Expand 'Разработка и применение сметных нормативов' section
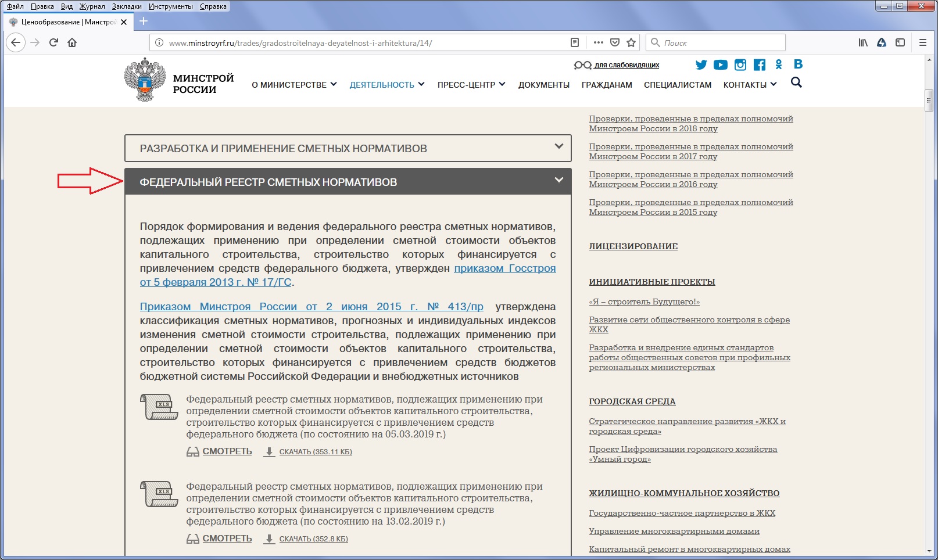938x560 pixels. pyautogui.click(x=348, y=148)
